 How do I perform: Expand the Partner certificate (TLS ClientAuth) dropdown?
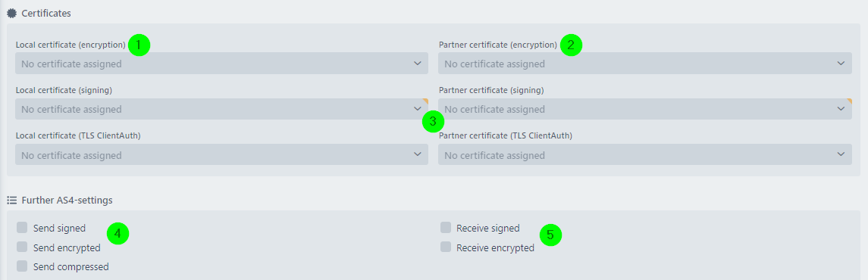(x=645, y=154)
